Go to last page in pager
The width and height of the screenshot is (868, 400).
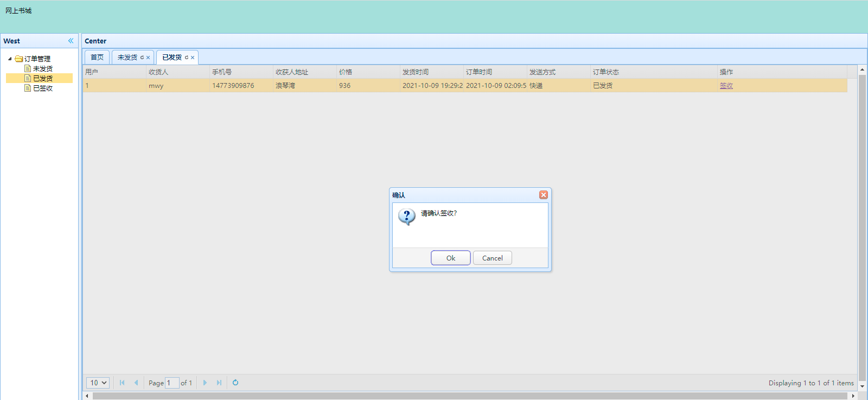click(x=219, y=383)
